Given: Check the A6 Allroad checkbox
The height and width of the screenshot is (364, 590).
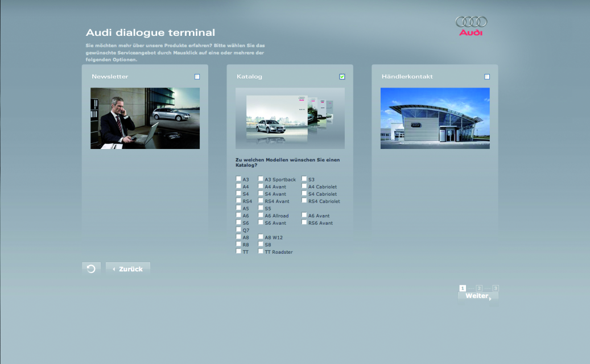Looking at the screenshot, I should coord(261,215).
